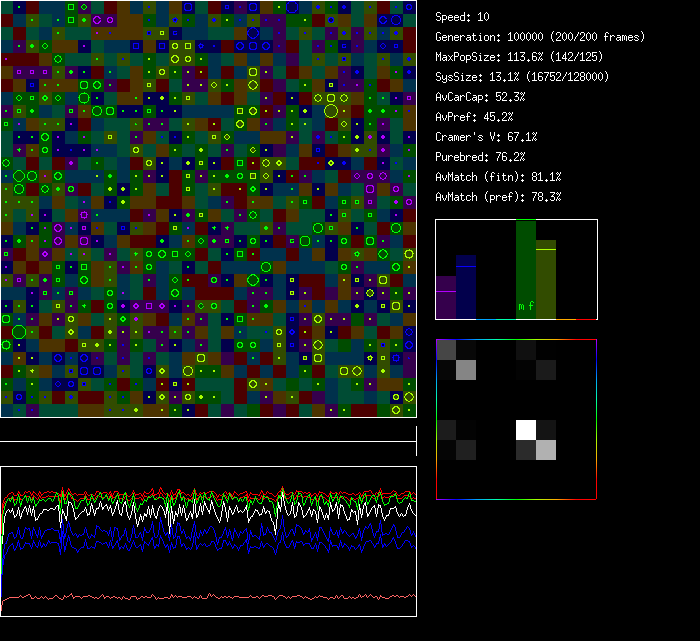The image size is (700, 641).
Task: Click the gray top-left corner heatmap cell
Action: click(446, 349)
